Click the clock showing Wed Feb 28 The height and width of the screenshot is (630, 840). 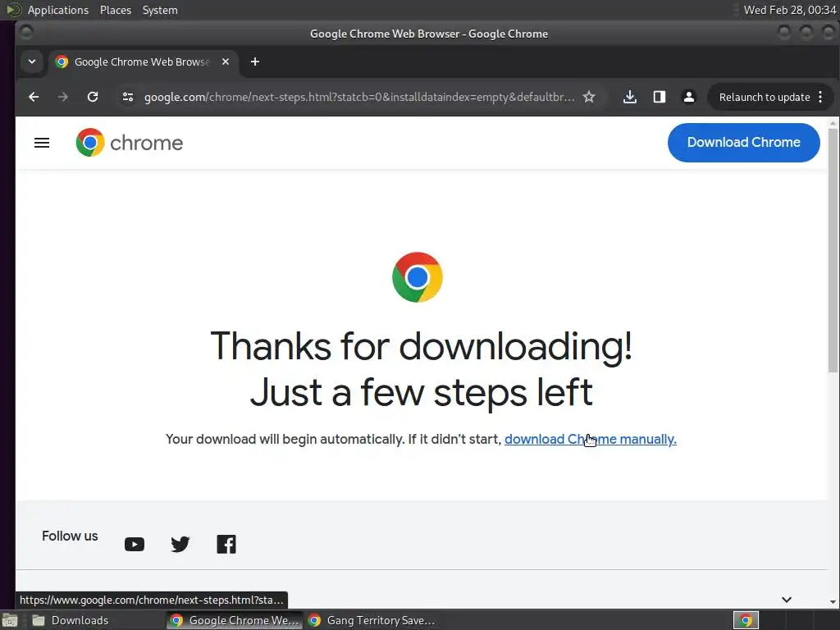(790, 10)
